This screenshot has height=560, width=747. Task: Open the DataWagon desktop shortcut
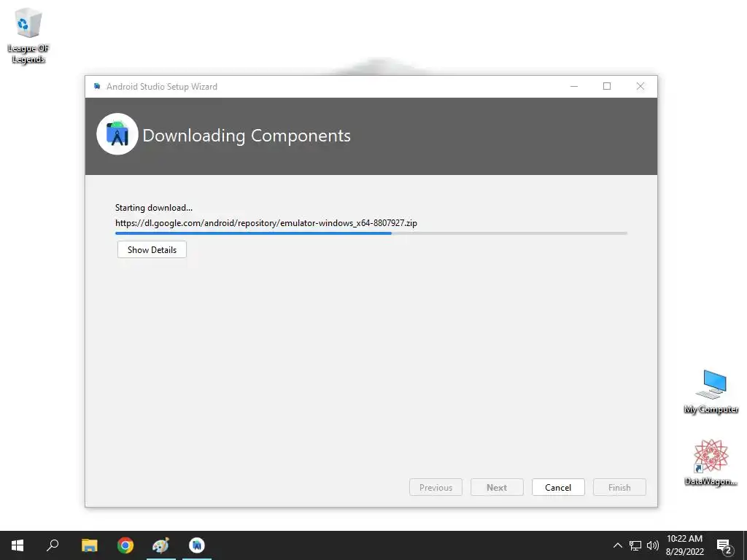(711, 462)
